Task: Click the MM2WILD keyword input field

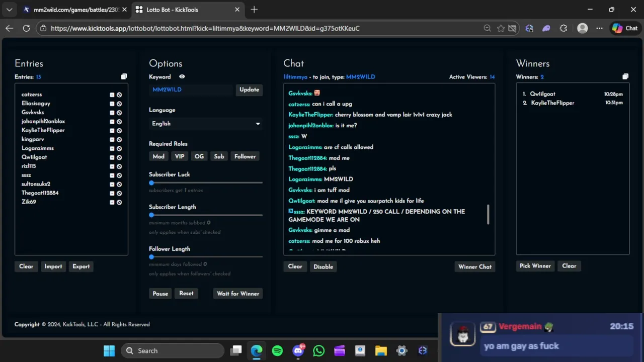Action: coord(192,89)
